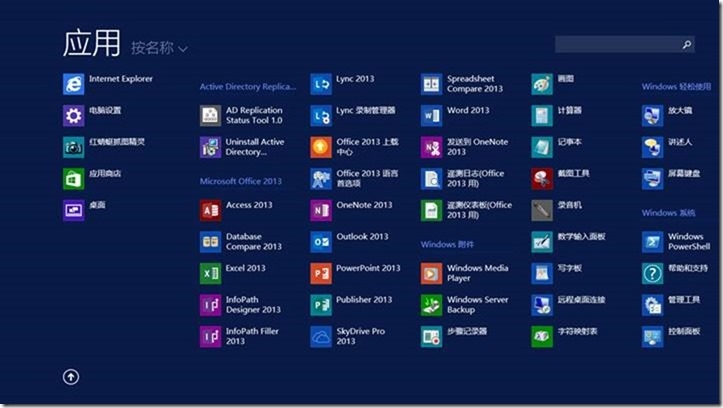Launch Lync 2013
This screenshot has height=408, width=723.
pyautogui.click(x=343, y=84)
